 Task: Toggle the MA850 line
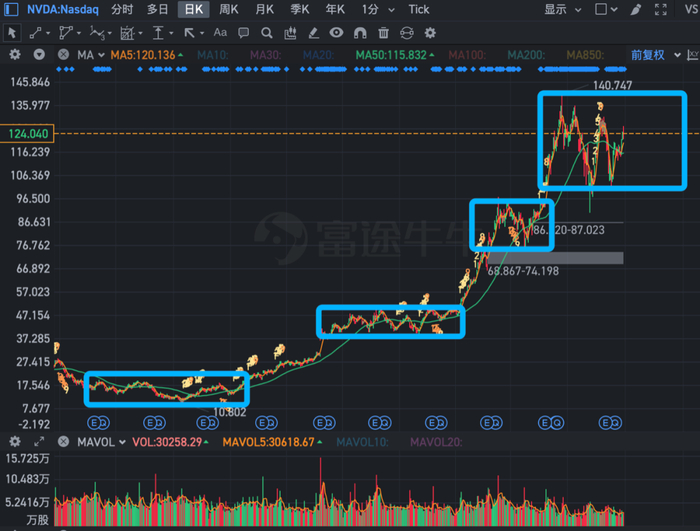pyautogui.click(x=585, y=55)
